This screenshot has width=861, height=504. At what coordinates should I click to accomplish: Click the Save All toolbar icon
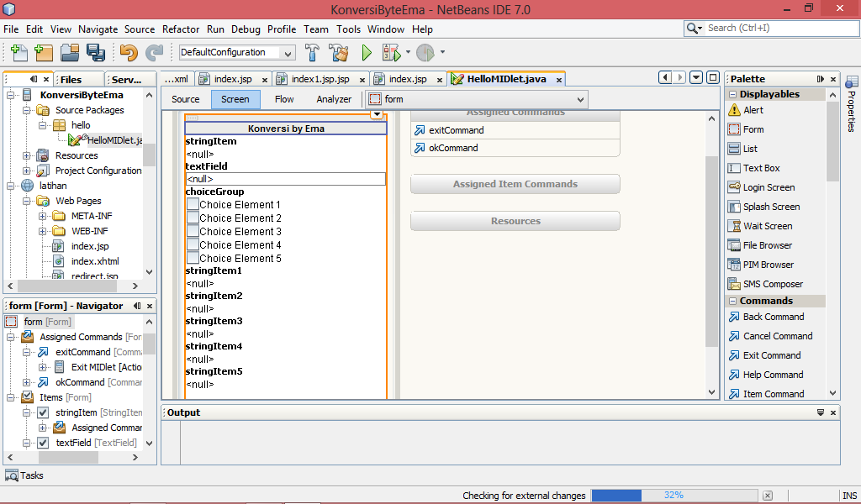96,53
